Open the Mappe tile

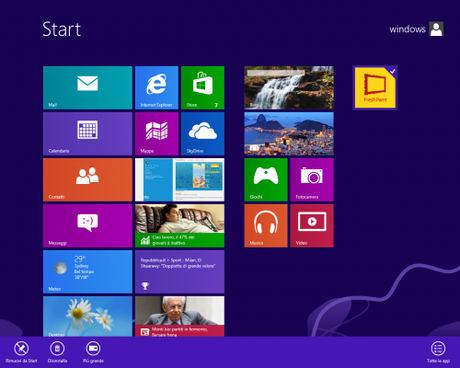157,134
